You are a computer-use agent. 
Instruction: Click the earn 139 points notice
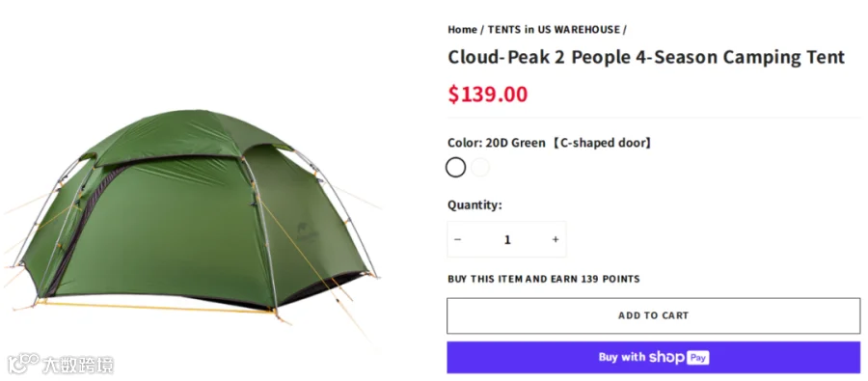tap(544, 279)
